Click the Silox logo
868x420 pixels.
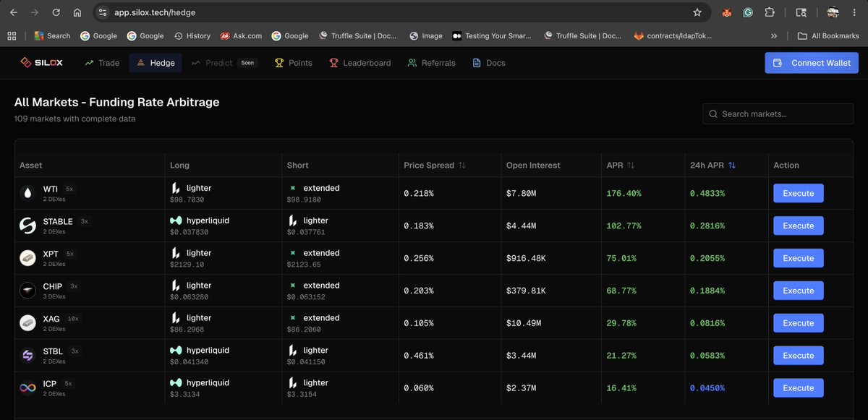(x=42, y=63)
